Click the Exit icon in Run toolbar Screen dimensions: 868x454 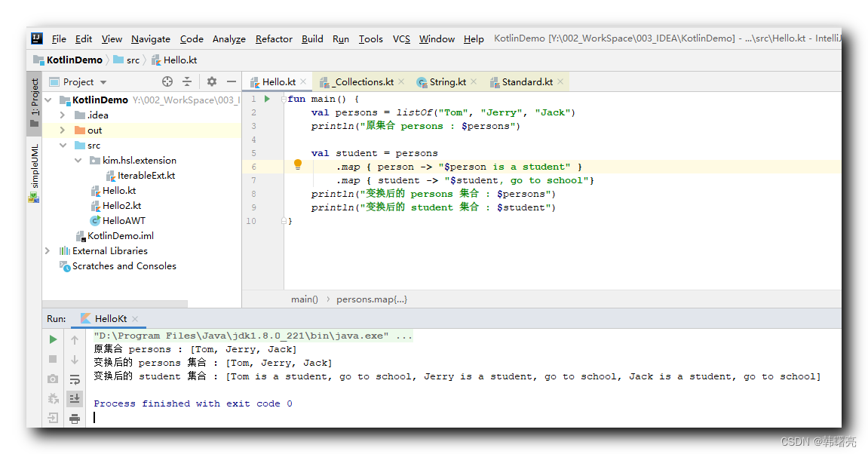pos(53,418)
